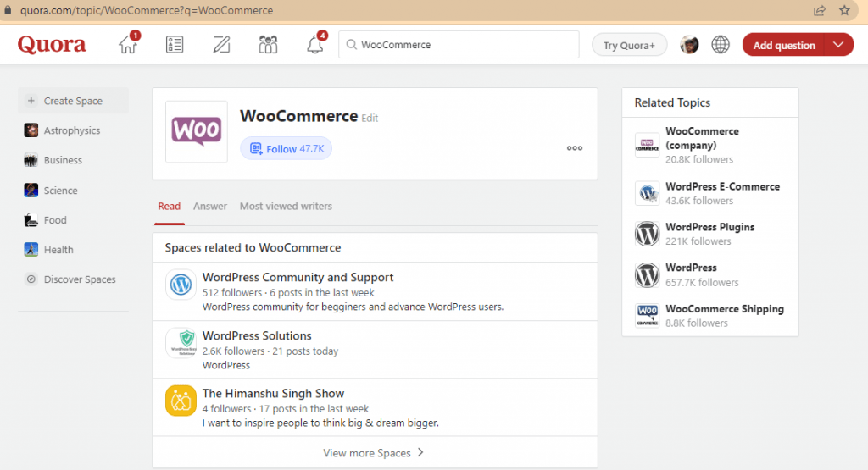Expand the Add question dropdown arrow
This screenshot has height=470, width=868.
838,45
